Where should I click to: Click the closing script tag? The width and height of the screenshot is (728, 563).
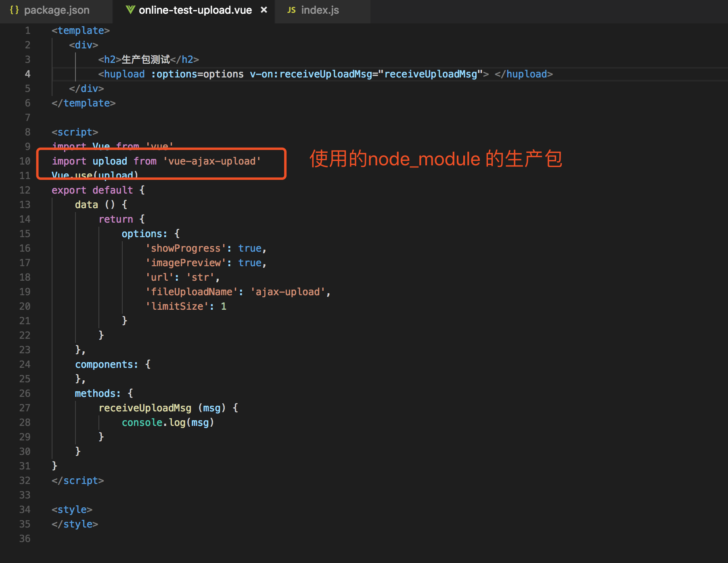77,481
